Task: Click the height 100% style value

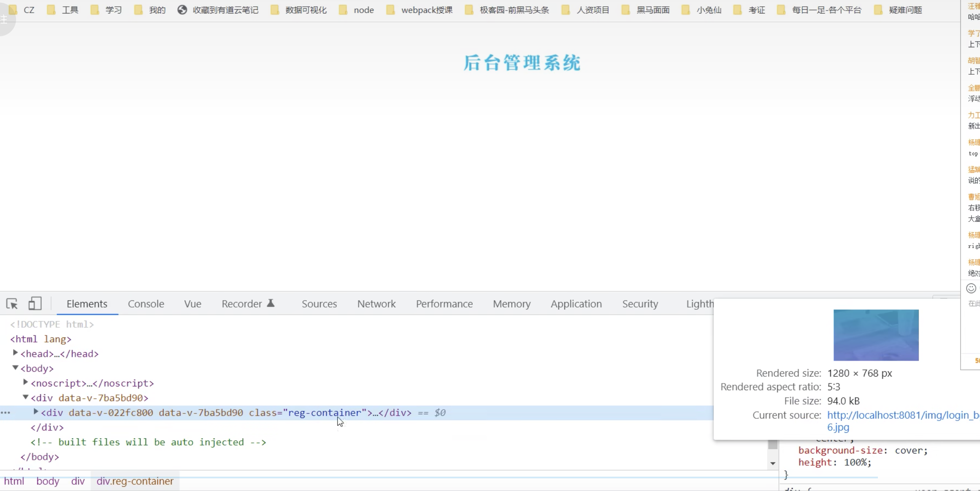Action: click(855, 462)
